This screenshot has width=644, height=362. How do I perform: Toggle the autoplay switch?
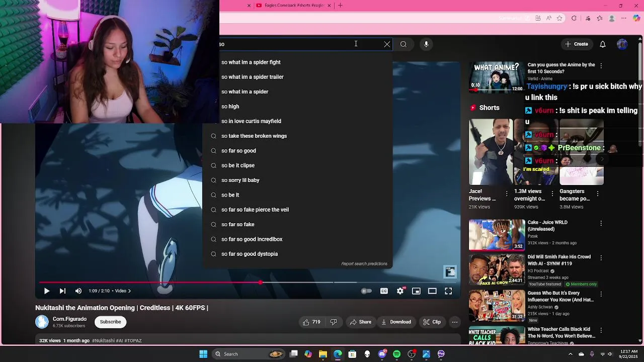(x=367, y=291)
